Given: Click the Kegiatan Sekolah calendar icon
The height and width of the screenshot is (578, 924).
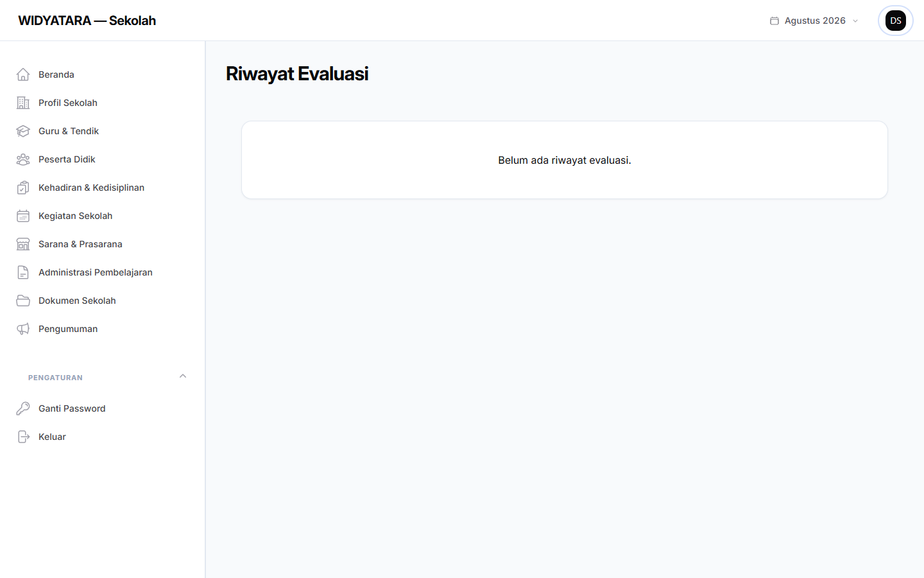Looking at the screenshot, I should [x=23, y=216].
